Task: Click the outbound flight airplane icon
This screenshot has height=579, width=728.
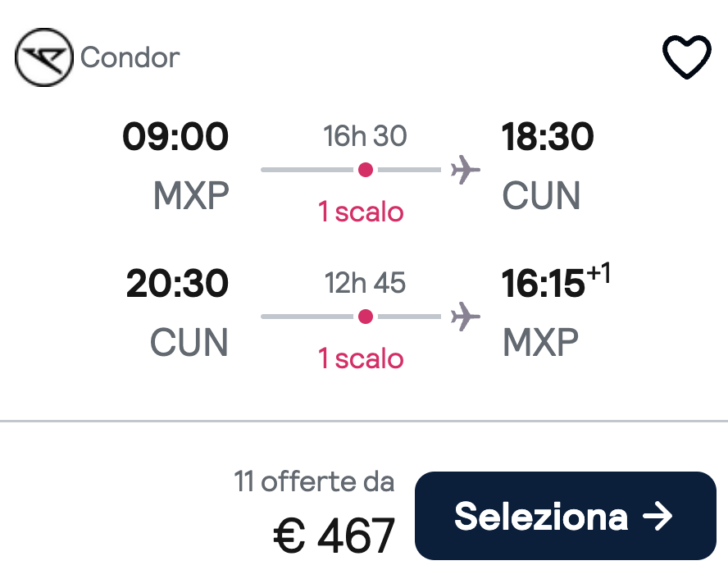Action: point(465,171)
